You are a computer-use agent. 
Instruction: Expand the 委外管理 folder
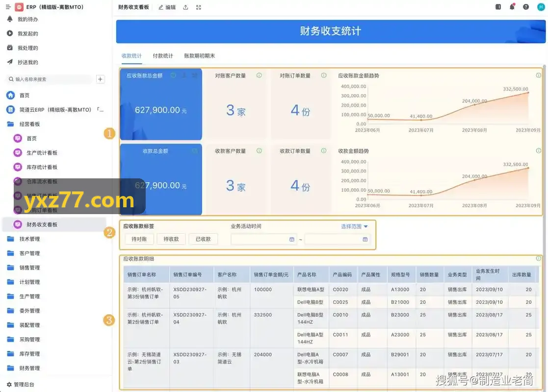point(24,310)
